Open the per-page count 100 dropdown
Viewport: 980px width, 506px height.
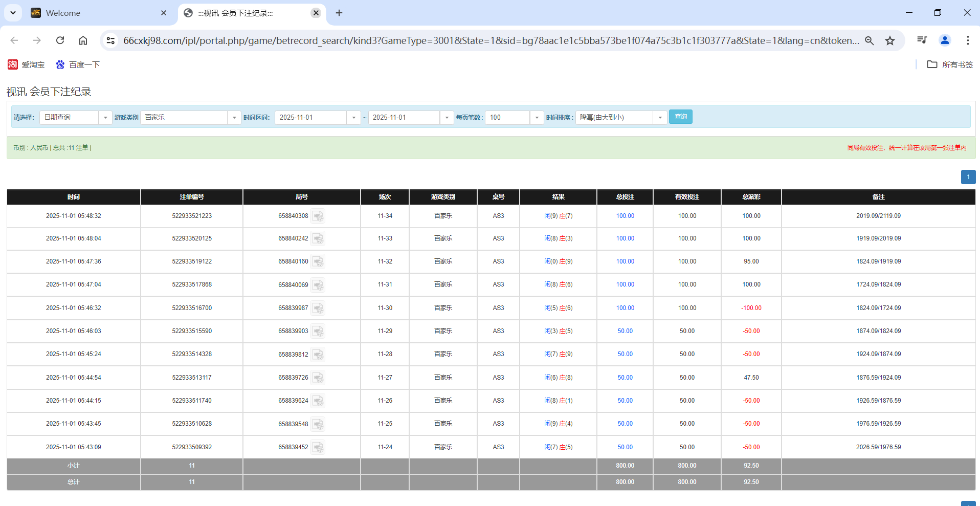(x=537, y=118)
